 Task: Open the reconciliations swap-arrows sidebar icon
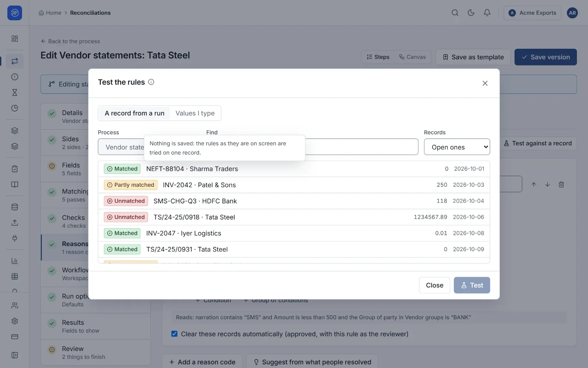point(15,61)
